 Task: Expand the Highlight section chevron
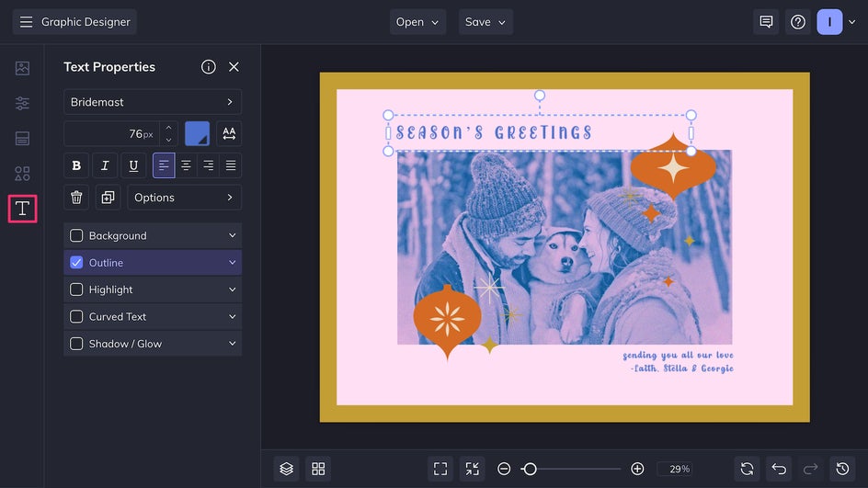coord(232,289)
